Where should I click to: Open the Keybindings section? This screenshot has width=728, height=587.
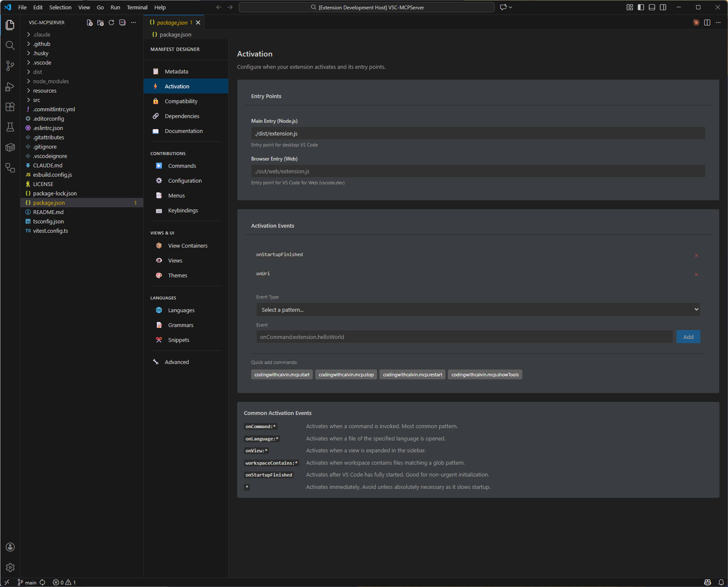pyautogui.click(x=186, y=210)
